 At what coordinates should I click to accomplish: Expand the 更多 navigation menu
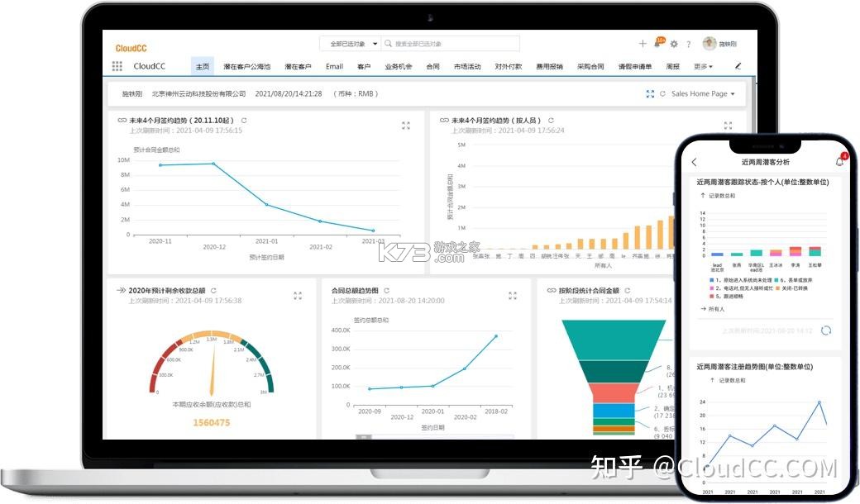click(703, 66)
